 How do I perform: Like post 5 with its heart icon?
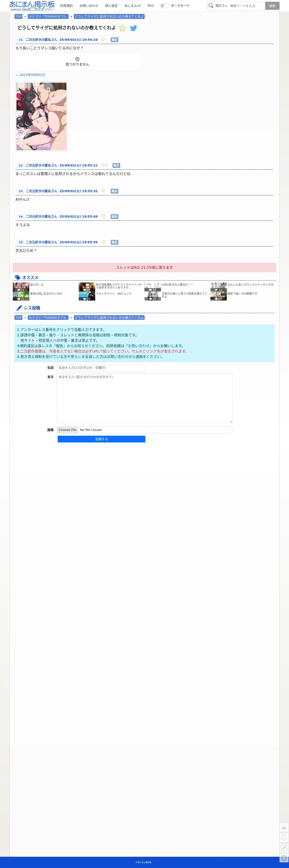pos(103,242)
